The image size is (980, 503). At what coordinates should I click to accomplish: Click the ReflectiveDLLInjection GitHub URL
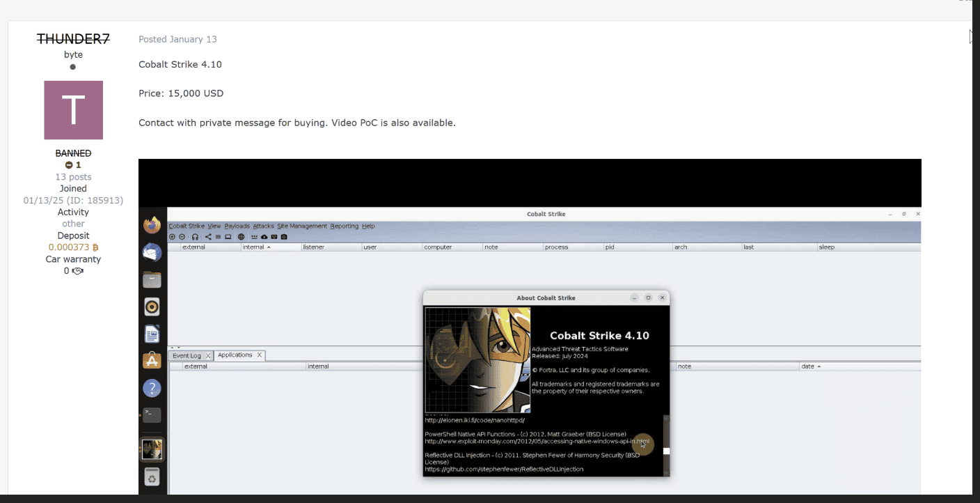(x=504, y=470)
